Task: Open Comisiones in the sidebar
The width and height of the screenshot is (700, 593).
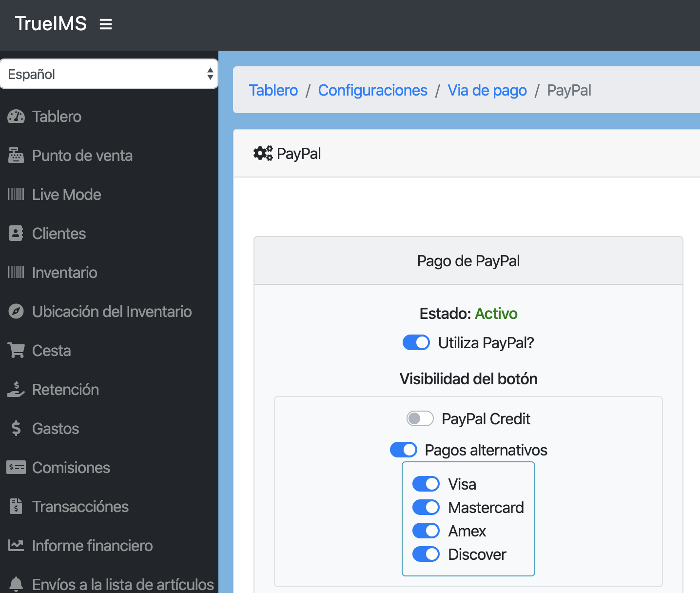Action: click(71, 468)
